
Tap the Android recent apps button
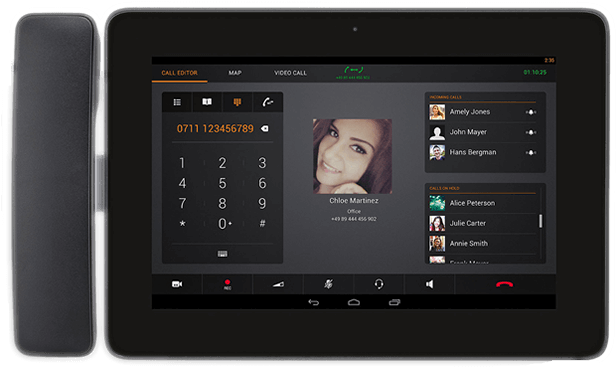tap(394, 302)
